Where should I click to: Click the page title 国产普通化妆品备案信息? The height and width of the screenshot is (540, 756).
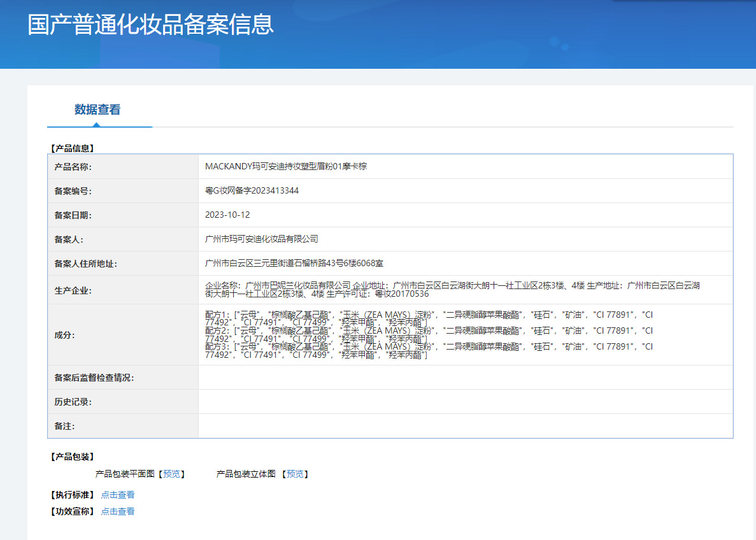click(150, 24)
